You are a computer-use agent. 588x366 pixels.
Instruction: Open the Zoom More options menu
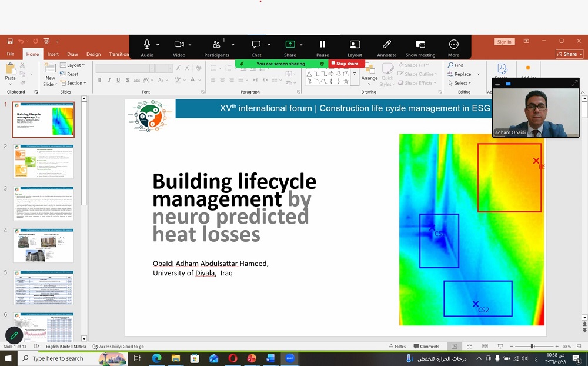point(453,45)
